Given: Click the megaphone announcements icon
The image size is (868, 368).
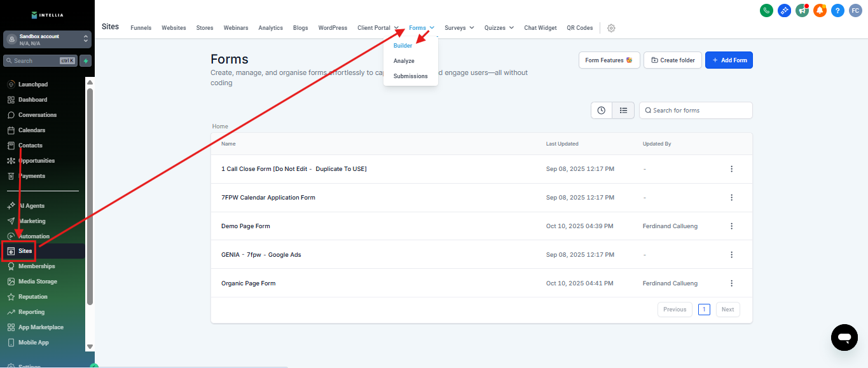Looking at the screenshot, I should click(x=802, y=10).
